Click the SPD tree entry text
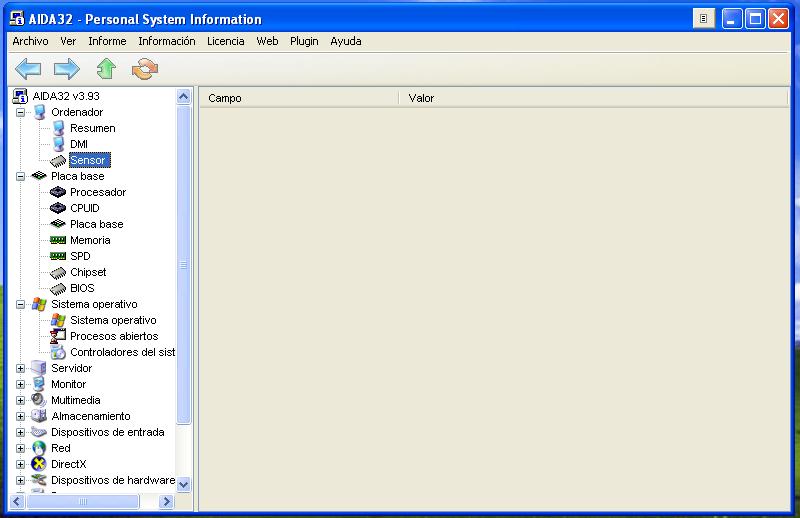This screenshot has width=800, height=518. pyautogui.click(x=80, y=256)
